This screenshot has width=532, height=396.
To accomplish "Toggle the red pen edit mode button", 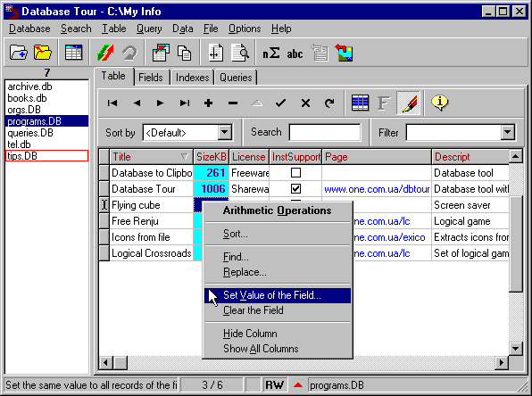I will coord(409,103).
